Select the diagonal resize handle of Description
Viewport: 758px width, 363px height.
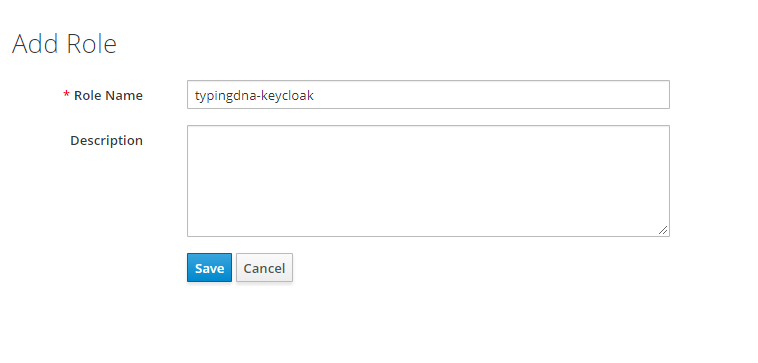[663, 230]
